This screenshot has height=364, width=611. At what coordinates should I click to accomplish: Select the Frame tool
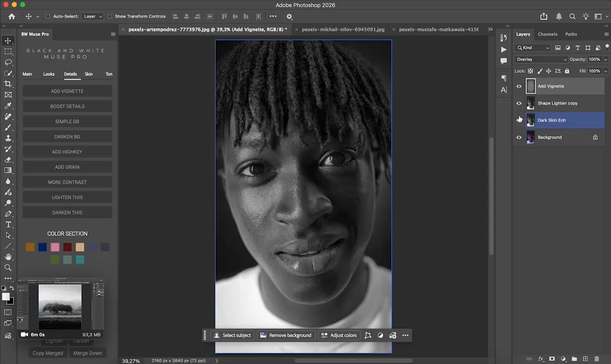8,95
